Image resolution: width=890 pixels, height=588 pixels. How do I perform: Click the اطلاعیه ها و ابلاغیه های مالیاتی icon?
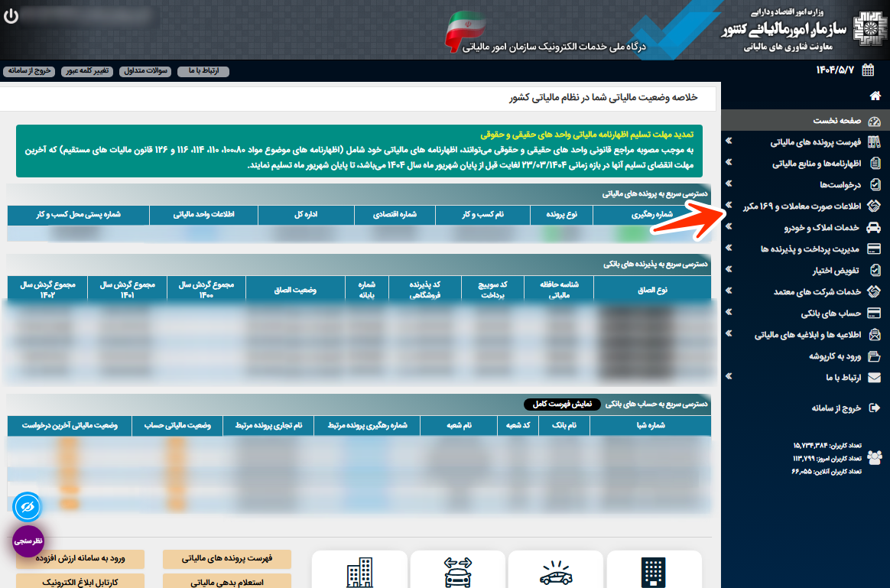coord(875,334)
